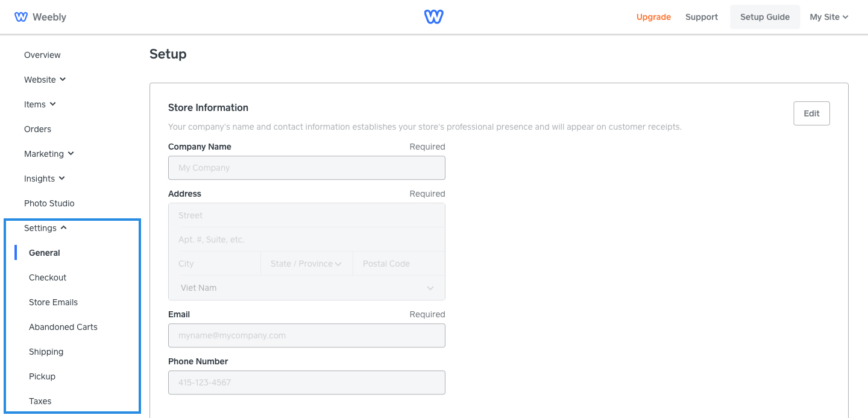868x418 pixels.
Task: Select Checkout under Settings
Action: tap(48, 277)
